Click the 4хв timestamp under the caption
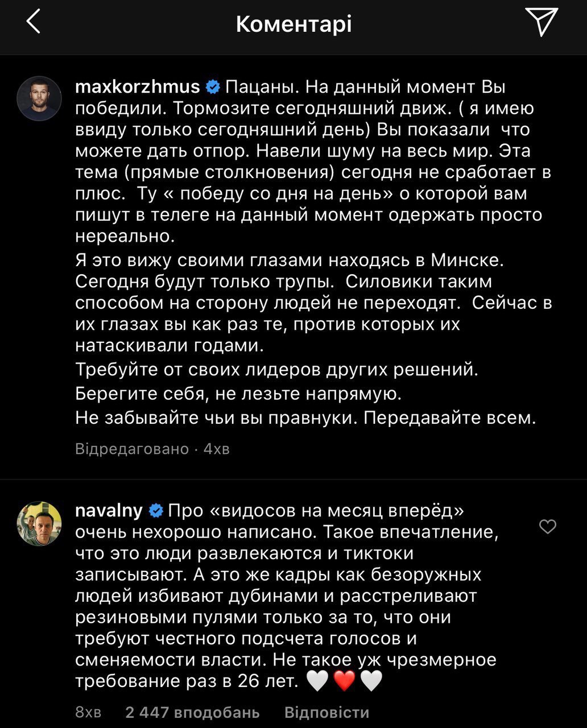The width and height of the screenshot is (587, 728). pyautogui.click(x=217, y=449)
